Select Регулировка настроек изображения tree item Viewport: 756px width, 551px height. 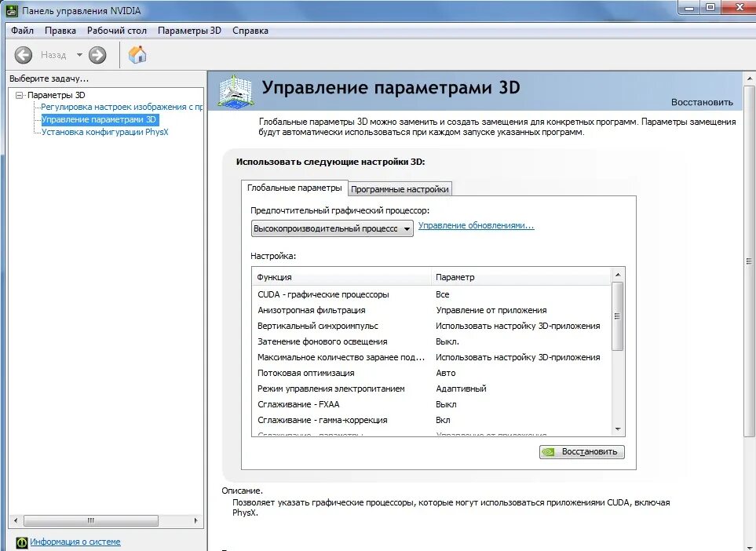click(x=122, y=107)
